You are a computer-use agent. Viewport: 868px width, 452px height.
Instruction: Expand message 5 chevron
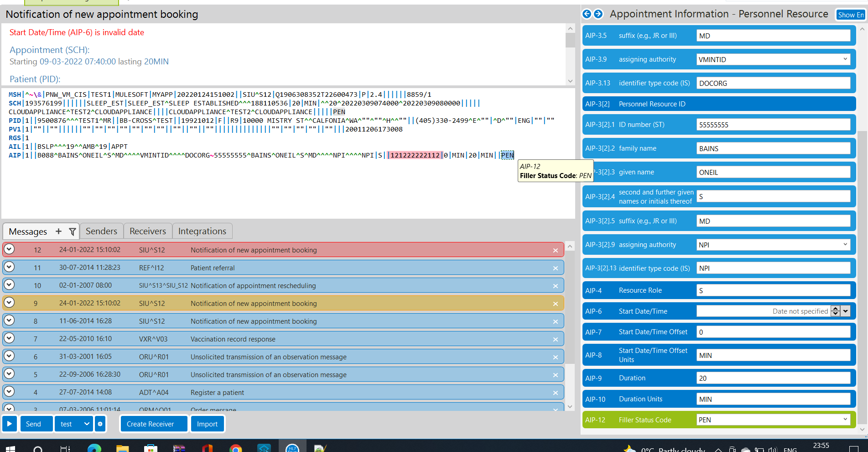(x=9, y=374)
